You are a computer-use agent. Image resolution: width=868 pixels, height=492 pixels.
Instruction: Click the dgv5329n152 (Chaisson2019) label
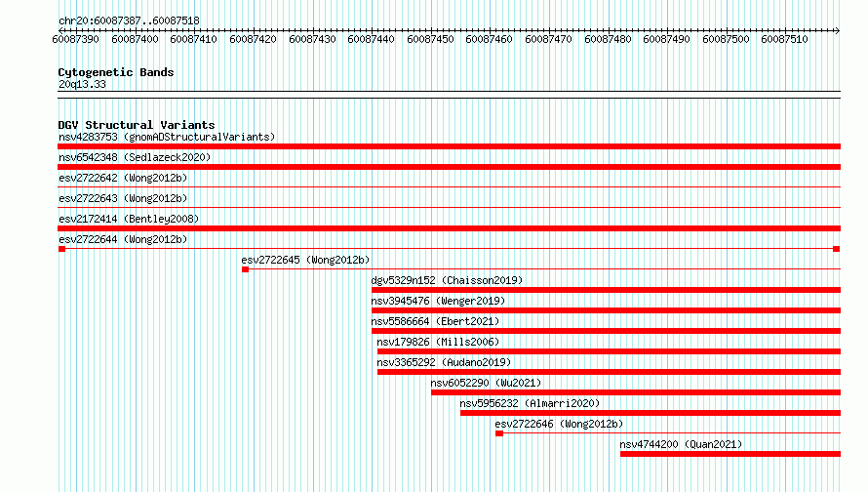(x=447, y=280)
